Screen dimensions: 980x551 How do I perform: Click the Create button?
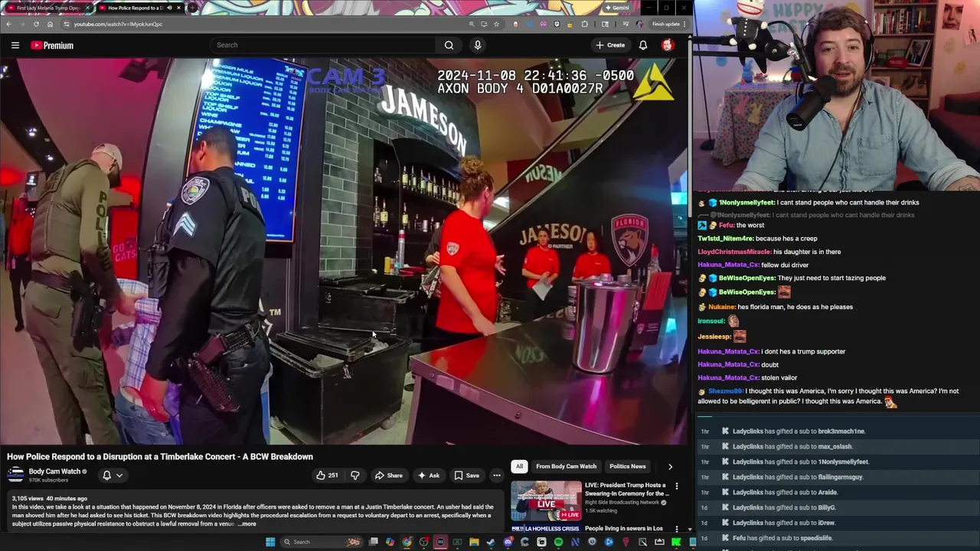point(610,45)
